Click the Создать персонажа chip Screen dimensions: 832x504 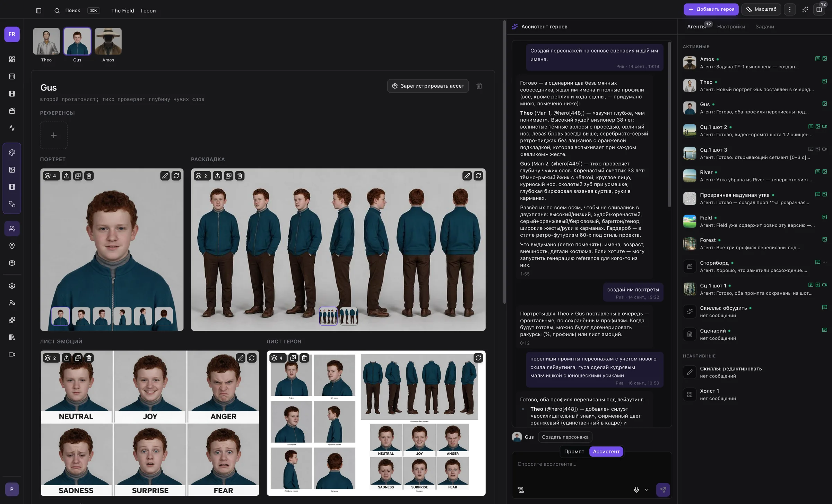pos(565,437)
